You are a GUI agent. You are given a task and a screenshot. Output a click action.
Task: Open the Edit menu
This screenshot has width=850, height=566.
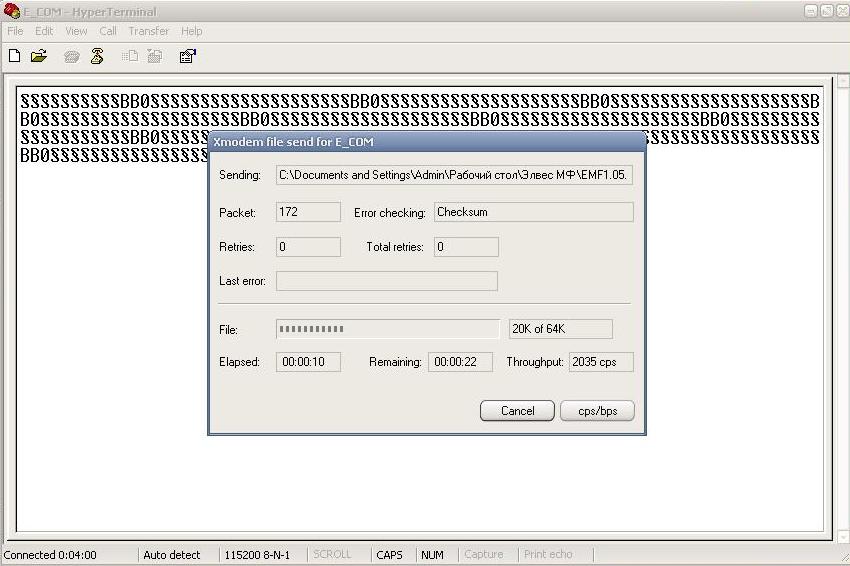coord(44,31)
